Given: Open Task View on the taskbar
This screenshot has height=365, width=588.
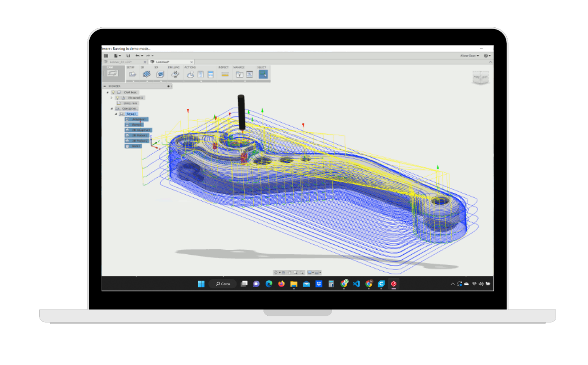Looking at the screenshot, I should click(244, 284).
